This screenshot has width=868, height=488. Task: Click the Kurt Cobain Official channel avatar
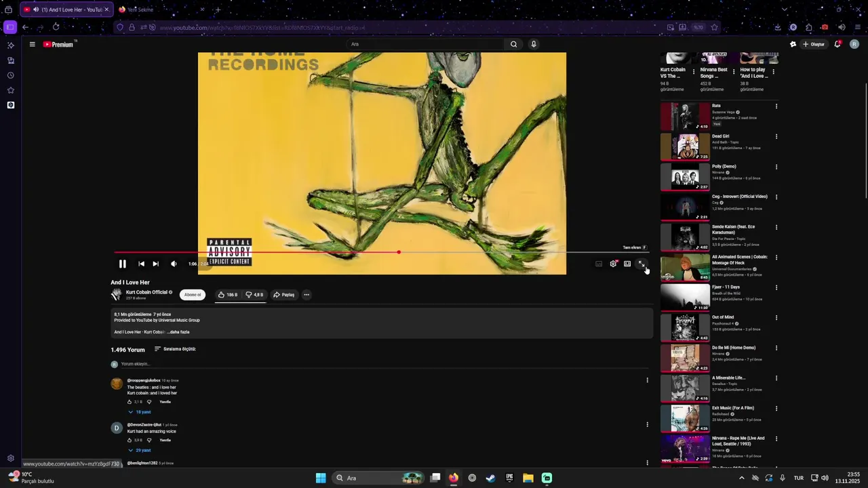tap(117, 295)
